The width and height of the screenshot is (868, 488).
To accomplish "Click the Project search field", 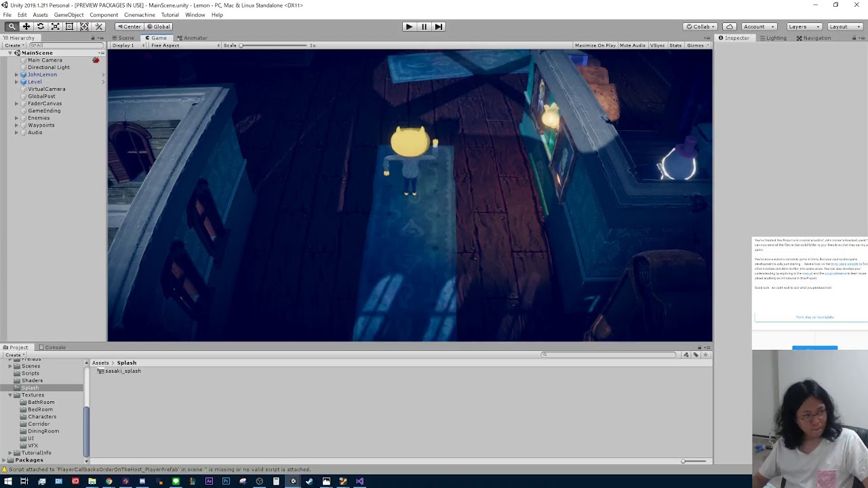I will [610, 354].
